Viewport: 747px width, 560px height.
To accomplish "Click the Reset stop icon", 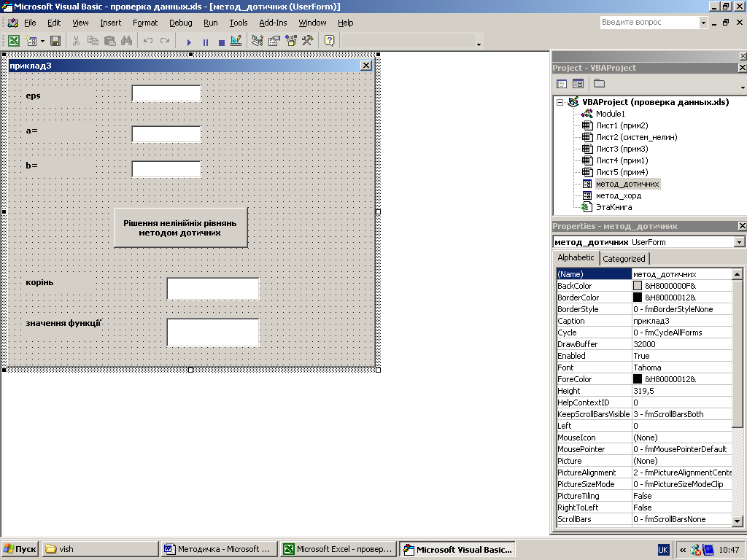I will [x=222, y=42].
